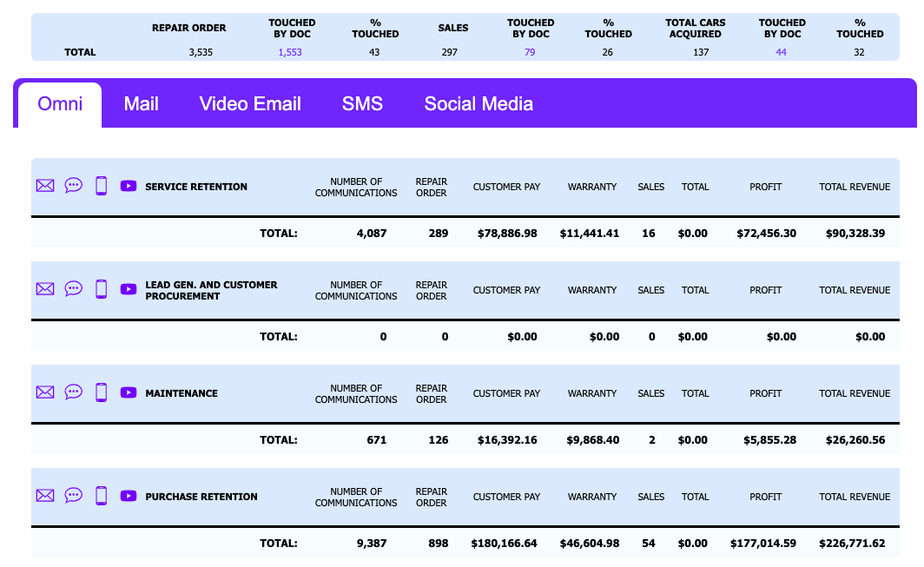The height and width of the screenshot is (567, 924).
Task: Click the $11,441.41 warranty value
Action: click(590, 234)
